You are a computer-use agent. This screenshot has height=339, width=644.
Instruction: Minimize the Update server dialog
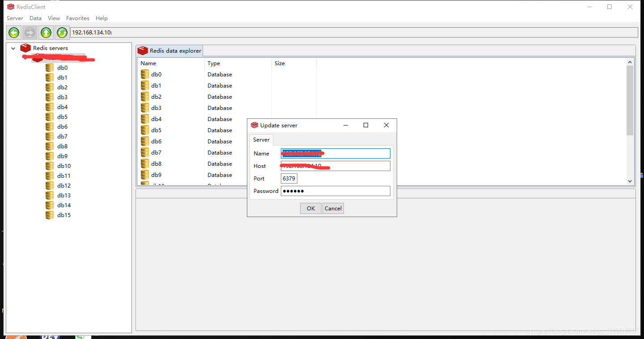345,125
